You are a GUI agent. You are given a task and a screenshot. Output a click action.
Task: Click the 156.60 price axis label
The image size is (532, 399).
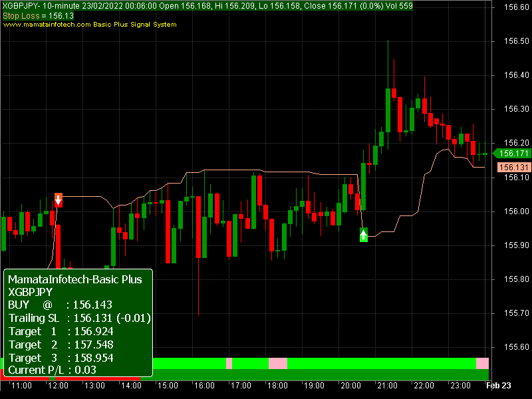pyautogui.click(x=517, y=7)
